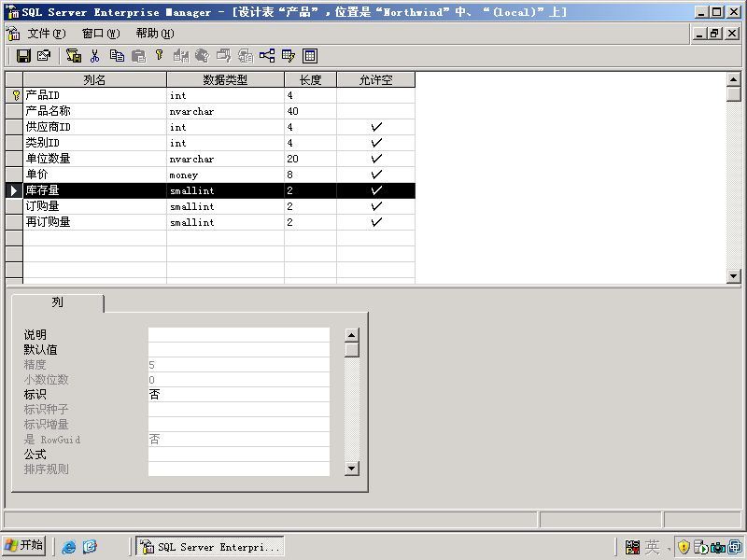747x560 pixels.
Task: Click the input method 英 indicator
Action: point(652,547)
